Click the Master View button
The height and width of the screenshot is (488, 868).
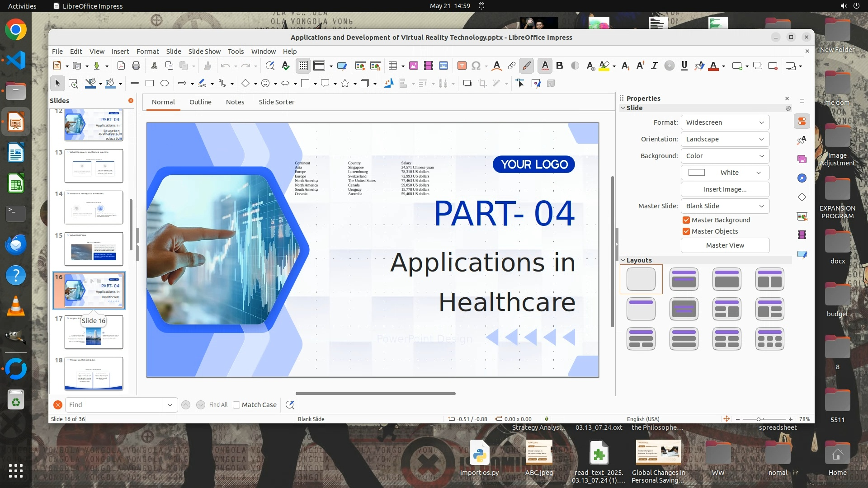[x=725, y=245]
